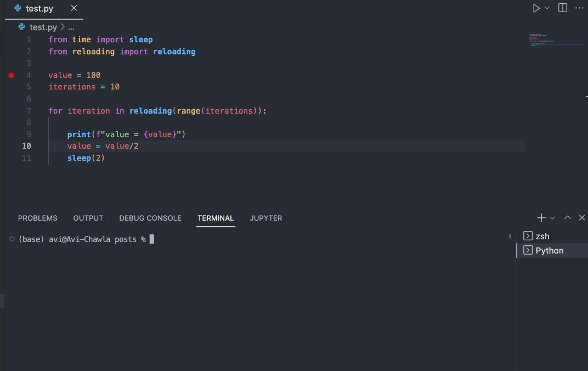Open the terminal launch profile dropdown
The image size is (588, 371).
552,218
